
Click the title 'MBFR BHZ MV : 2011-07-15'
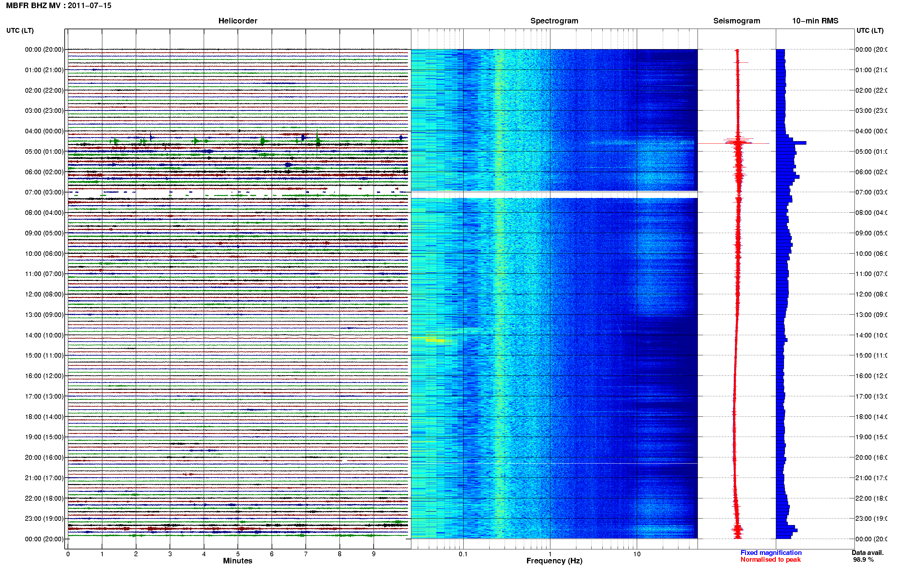58,5
